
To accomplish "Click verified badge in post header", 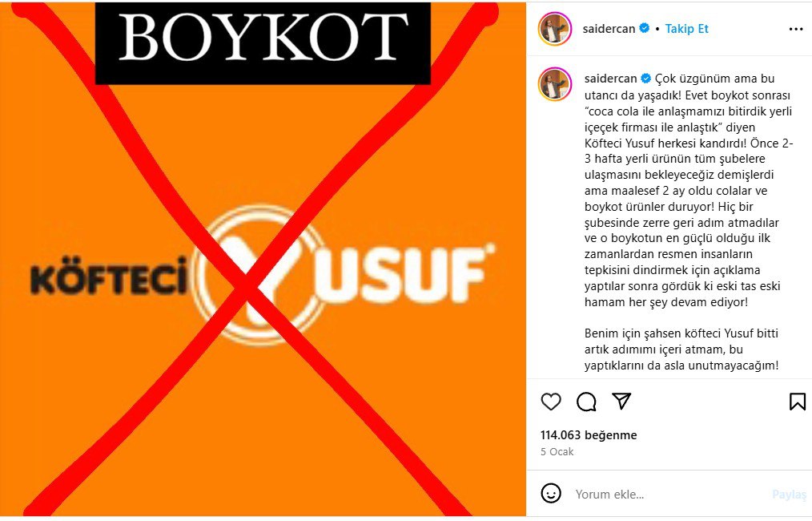I will [645, 28].
